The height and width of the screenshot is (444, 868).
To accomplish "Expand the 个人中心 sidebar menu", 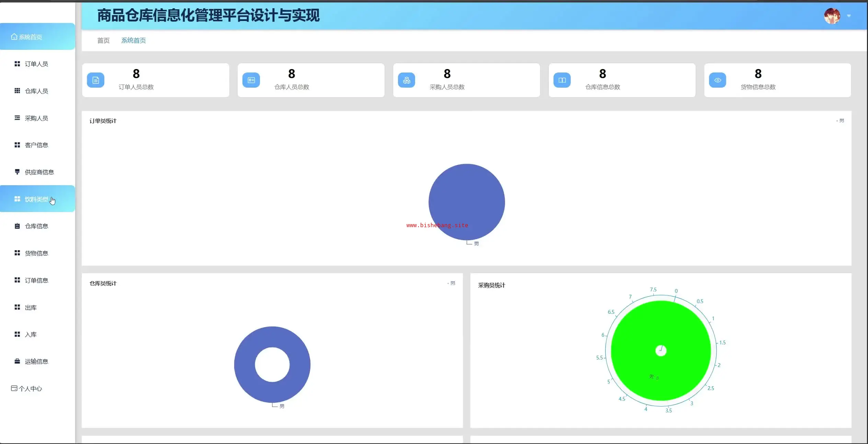I will point(30,388).
